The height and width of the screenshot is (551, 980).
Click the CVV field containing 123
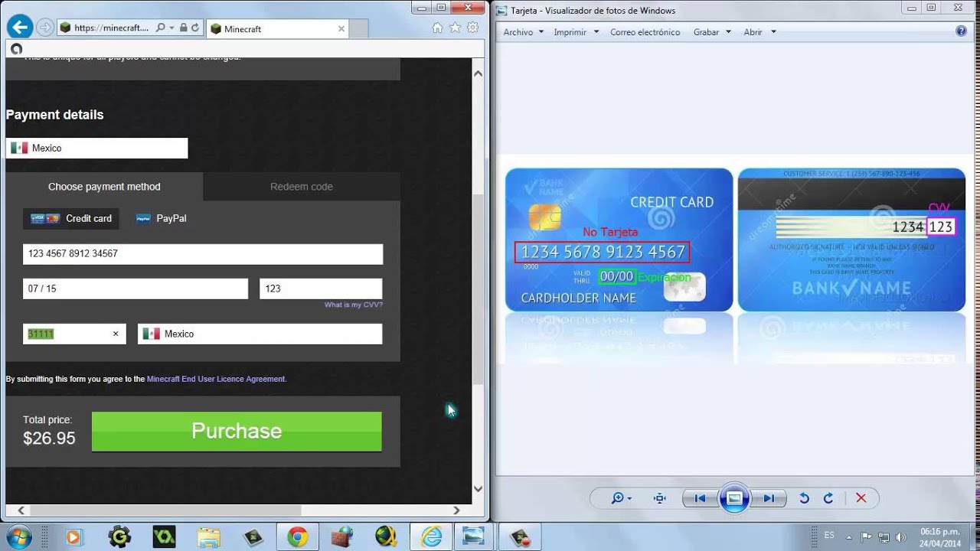coord(321,289)
